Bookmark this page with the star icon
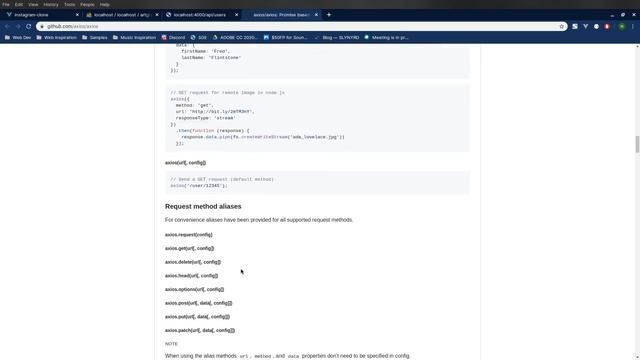This screenshot has width=640, height=360. pos(561,26)
